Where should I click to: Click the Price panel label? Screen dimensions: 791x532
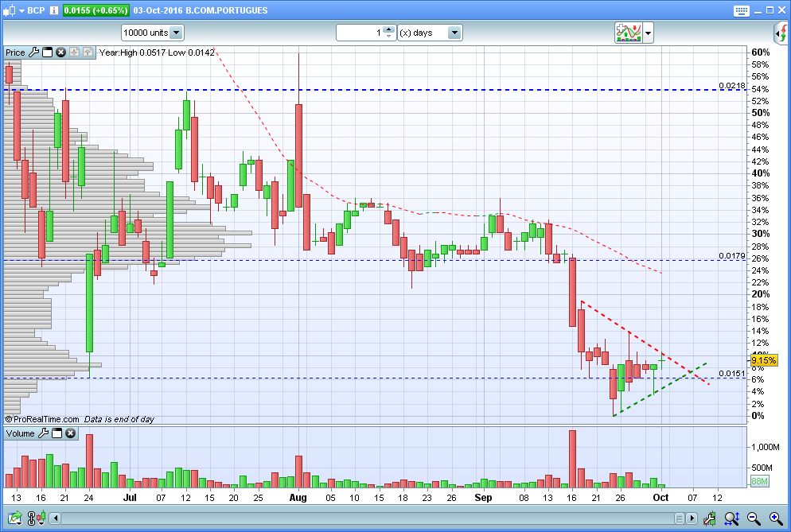click(15, 52)
